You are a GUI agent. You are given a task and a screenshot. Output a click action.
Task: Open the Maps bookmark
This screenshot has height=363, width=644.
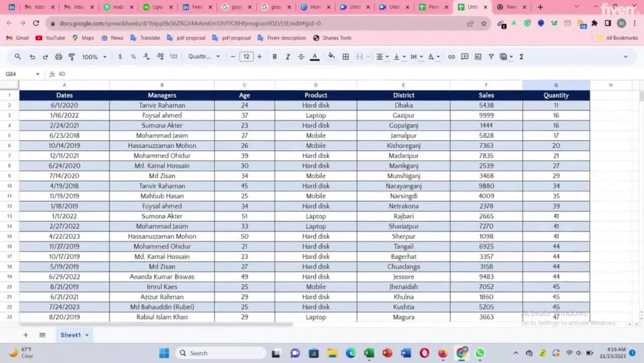(x=83, y=38)
